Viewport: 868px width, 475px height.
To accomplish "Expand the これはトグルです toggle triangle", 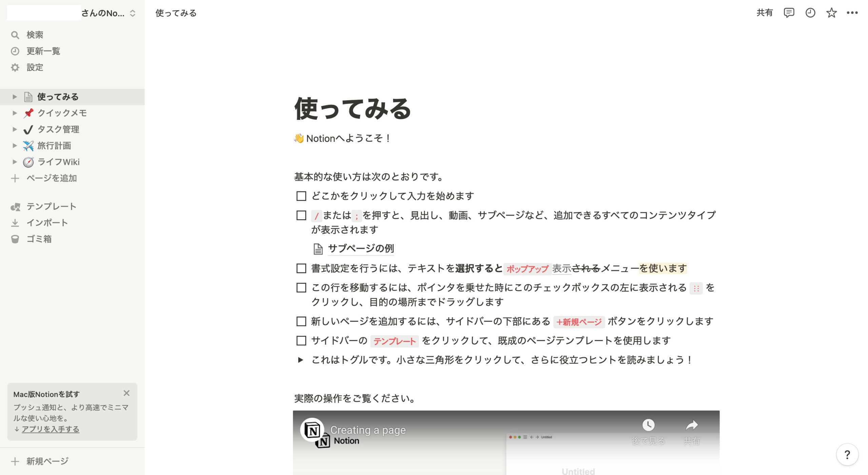I will [300, 360].
